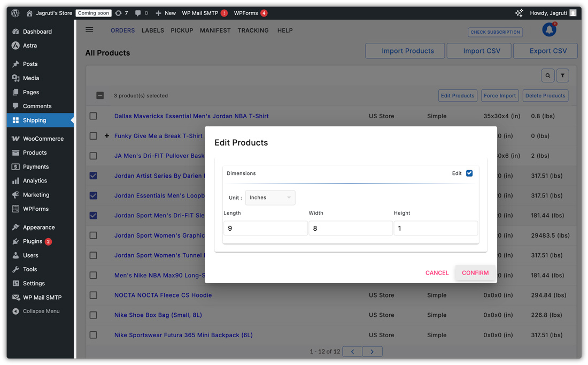The image size is (588, 365).
Task: Click CONFIRM in Edit Products dialog
Action: (475, 272)
